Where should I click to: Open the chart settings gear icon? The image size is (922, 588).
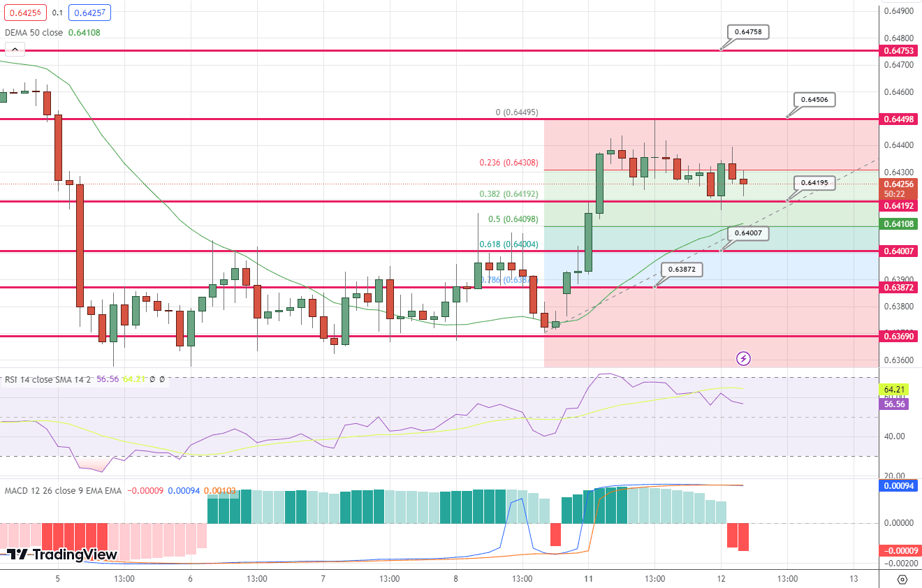902,579
